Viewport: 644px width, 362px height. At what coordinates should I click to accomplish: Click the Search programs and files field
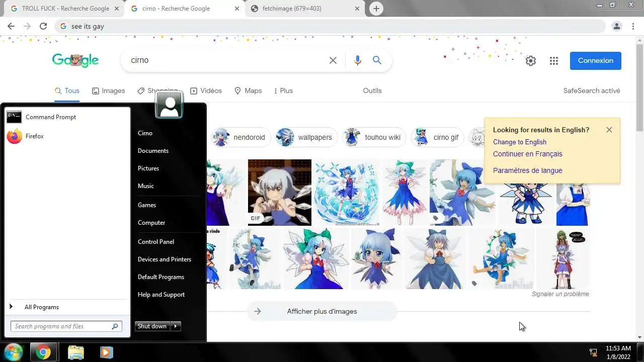pos(66,326)
